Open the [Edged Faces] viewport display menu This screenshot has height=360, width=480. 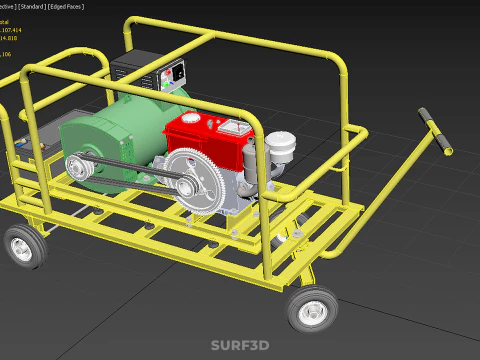click(x=66, y=6)
